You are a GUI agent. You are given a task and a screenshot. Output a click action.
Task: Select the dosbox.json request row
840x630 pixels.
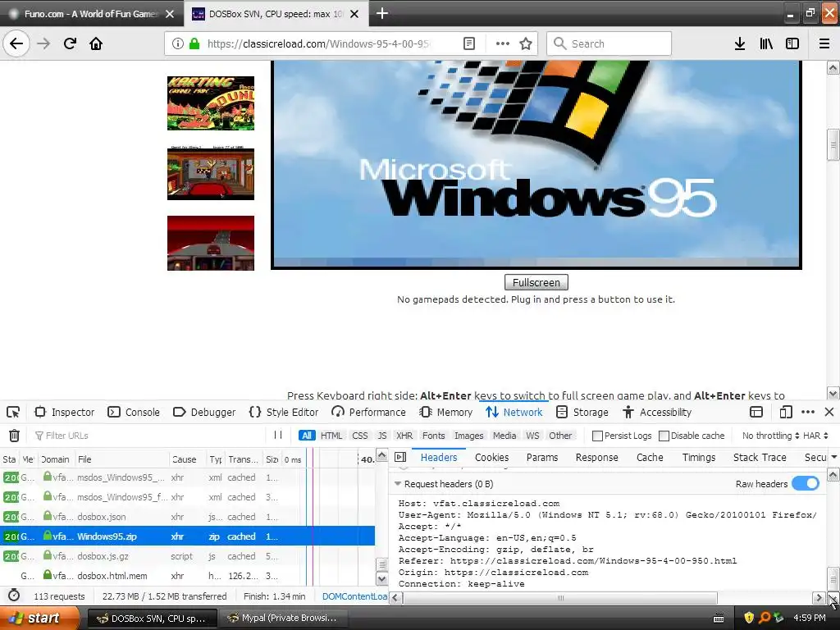click(x=188, y=517)
